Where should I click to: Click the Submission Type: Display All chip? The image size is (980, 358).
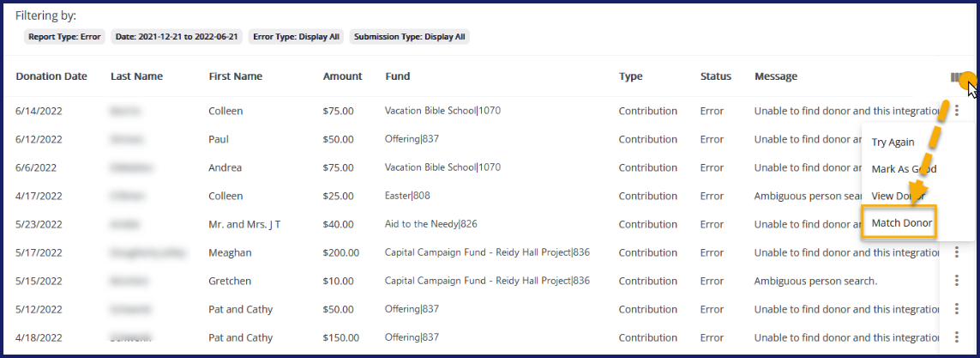pyautogui.click(x=410, y=37)
